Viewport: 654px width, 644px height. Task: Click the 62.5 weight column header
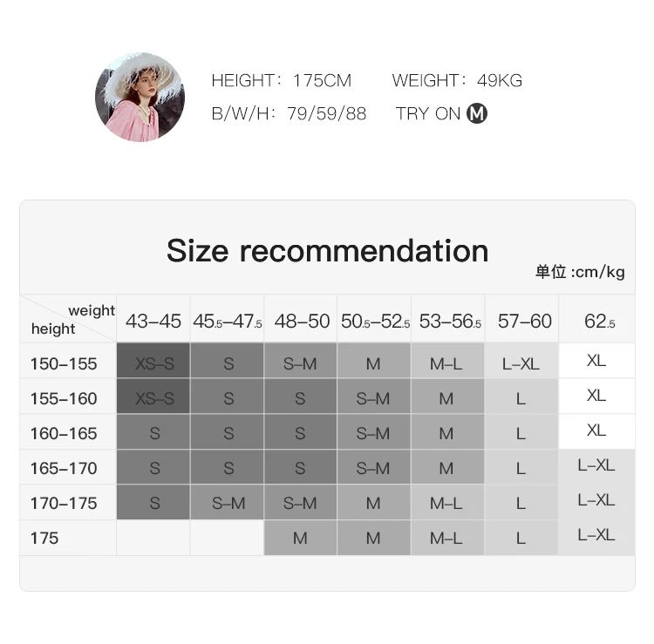pyautogui.click(x=599, y=321)
